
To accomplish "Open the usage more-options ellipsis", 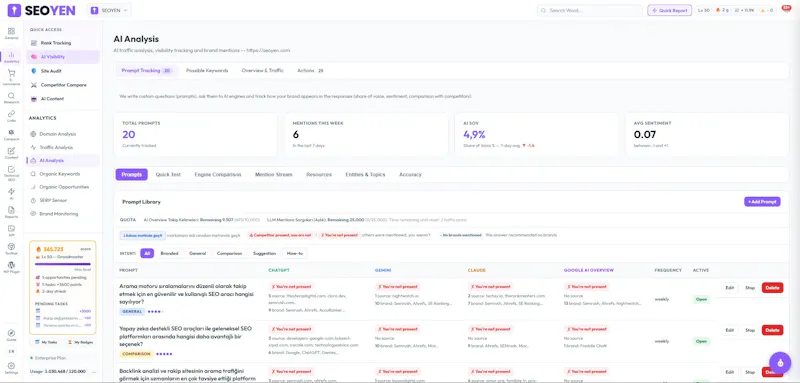I will (x=93, y=371).
